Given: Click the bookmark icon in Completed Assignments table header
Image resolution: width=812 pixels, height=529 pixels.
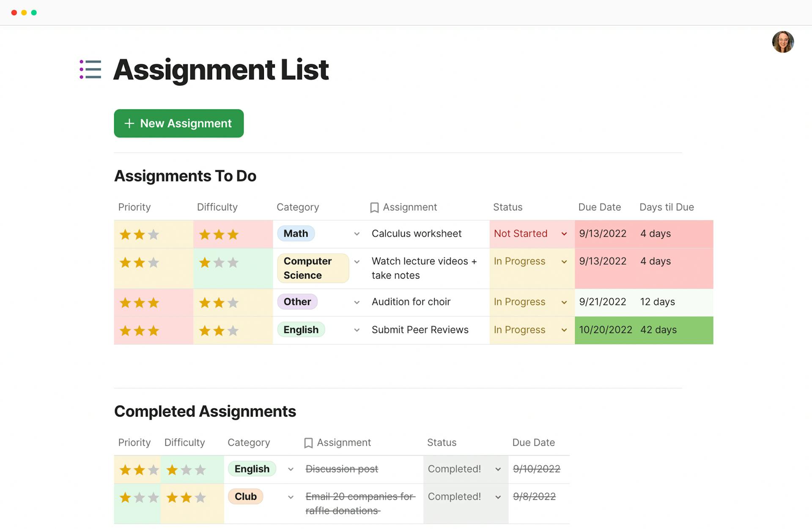Looking at the screenshot, I should pyautogui.click(x=308, y=442).
